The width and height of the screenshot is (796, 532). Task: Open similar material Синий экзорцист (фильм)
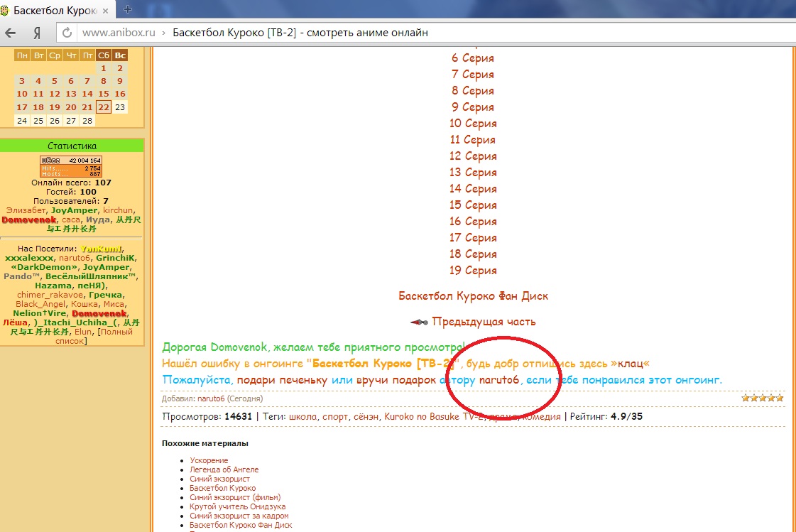pyautogui.click(x=235, y=497)
